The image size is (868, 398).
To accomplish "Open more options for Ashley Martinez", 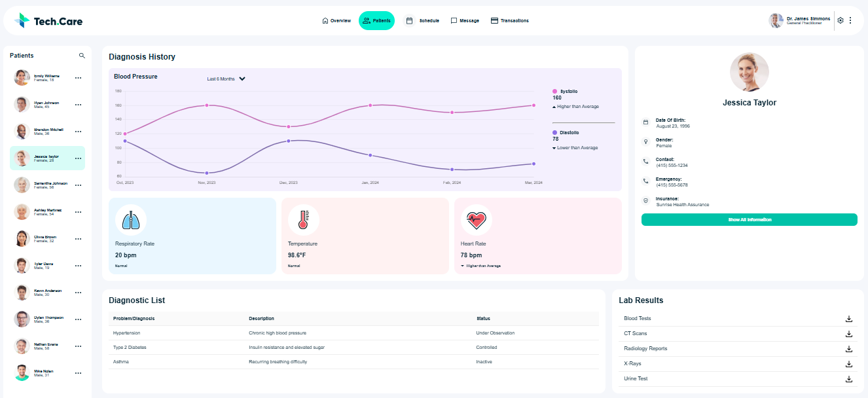I will (79, 212).
